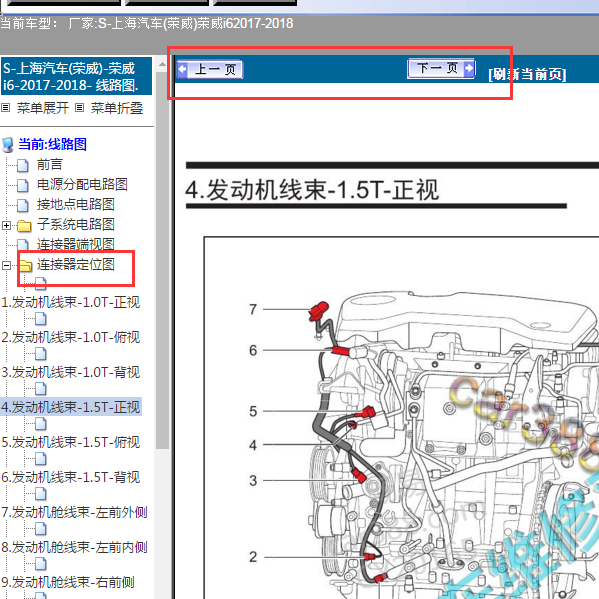Click page icon above 6.发动机线束-1.5T-背视

coord(40,459)
